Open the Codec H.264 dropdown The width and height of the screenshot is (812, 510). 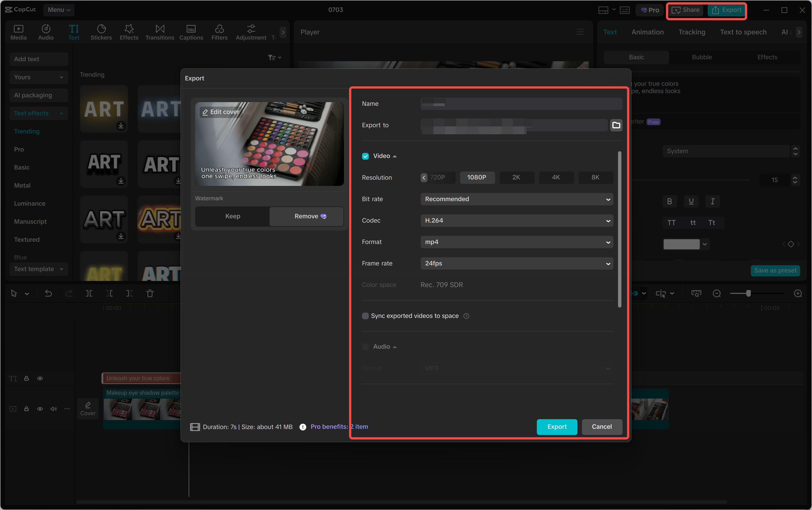(x=517, y=221)
